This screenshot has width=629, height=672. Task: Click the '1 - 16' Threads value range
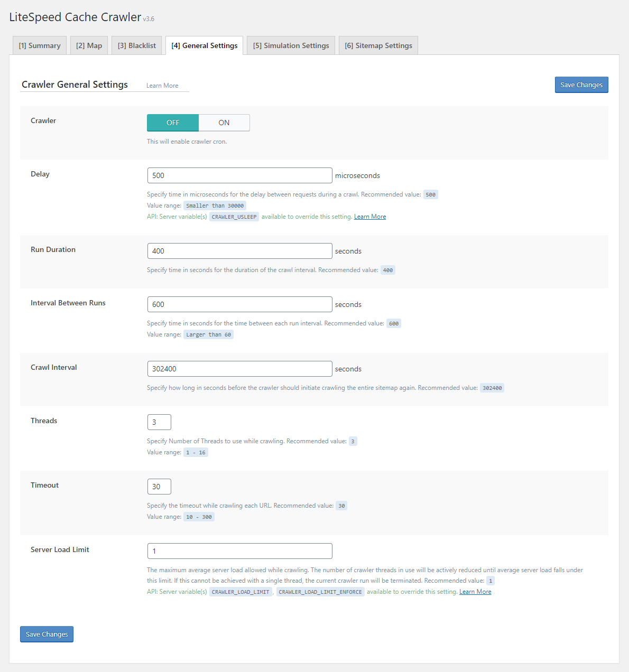[x=196, y=452]
